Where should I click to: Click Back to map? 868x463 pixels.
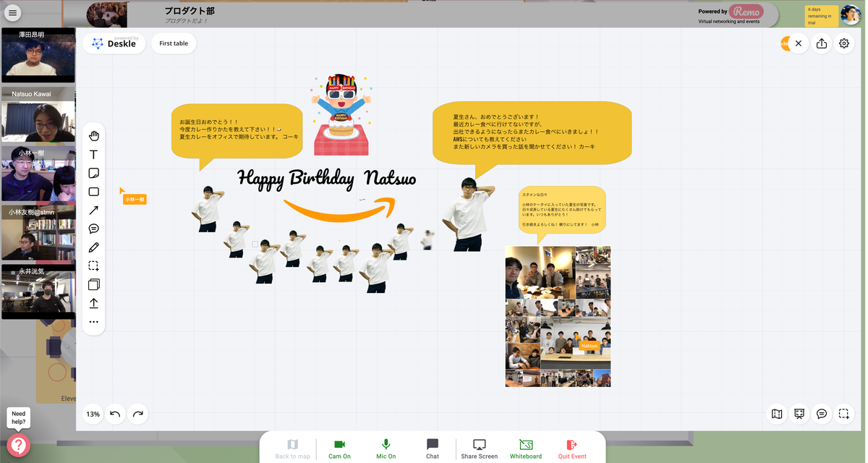click(292, 448)
